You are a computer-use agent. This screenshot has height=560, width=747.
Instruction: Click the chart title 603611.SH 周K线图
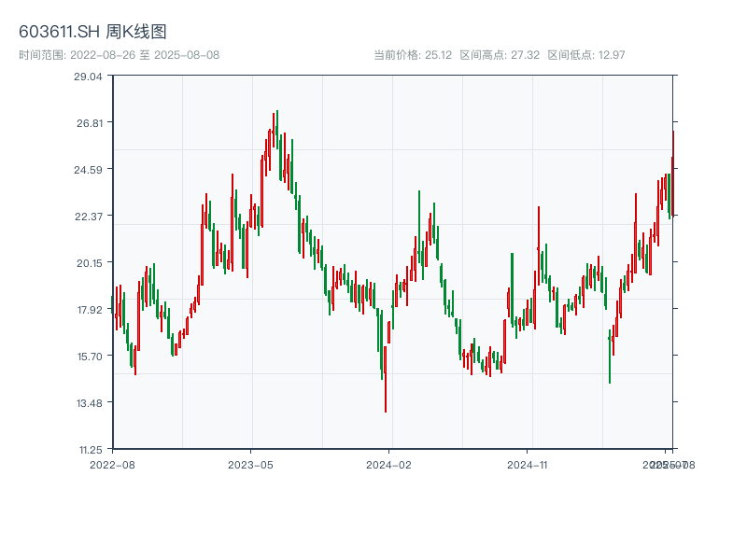pyautogui.click(x=92, y=32)
